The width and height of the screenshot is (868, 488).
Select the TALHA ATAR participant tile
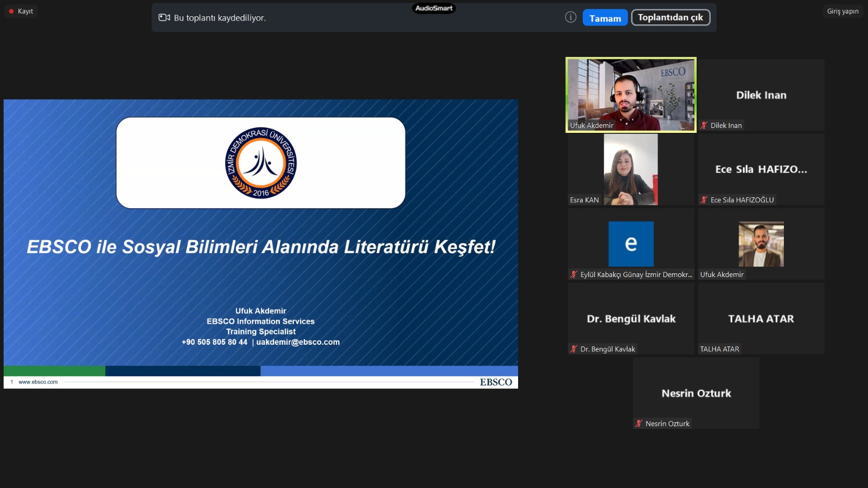[x=761, y=319]
